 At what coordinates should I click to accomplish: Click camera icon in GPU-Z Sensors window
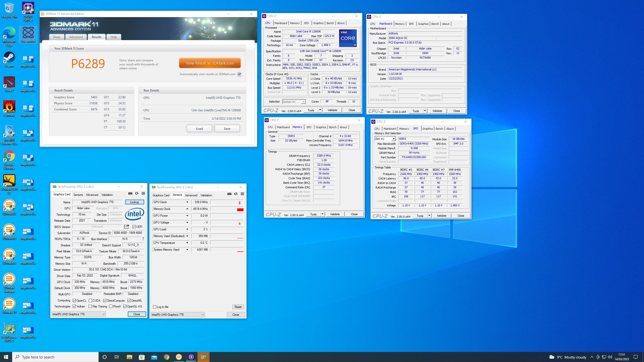click(229, 194)
